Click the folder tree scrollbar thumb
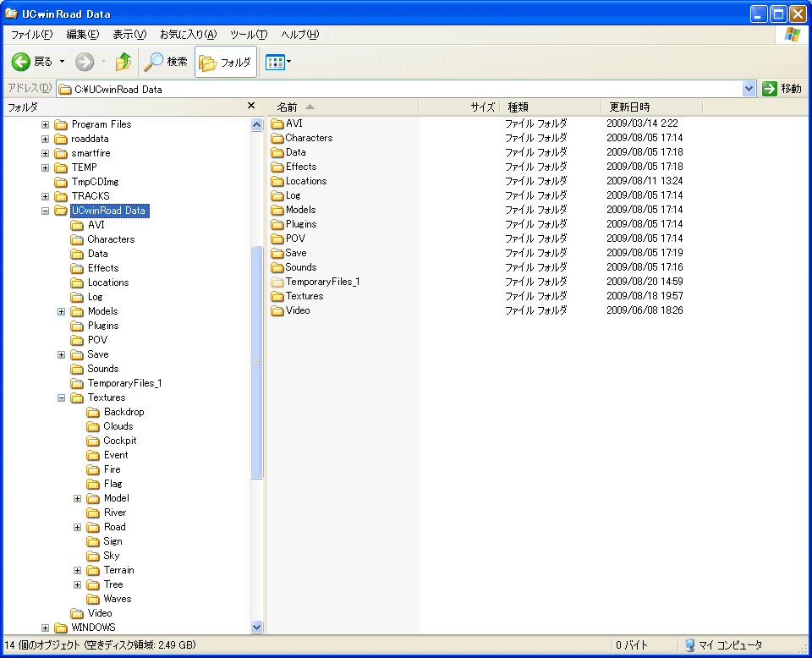 click(257, 362)
